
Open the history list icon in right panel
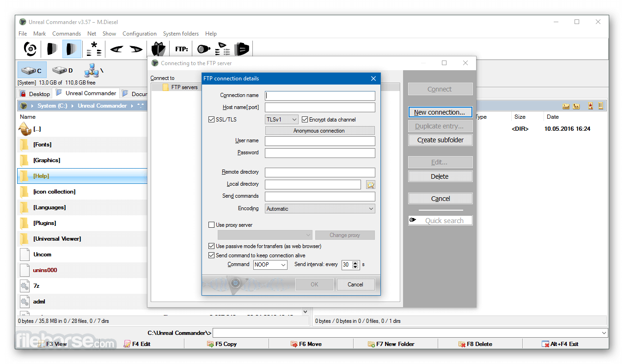601,106
